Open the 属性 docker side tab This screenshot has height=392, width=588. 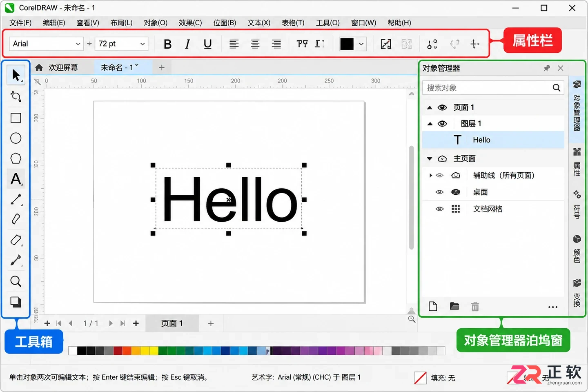577,162
